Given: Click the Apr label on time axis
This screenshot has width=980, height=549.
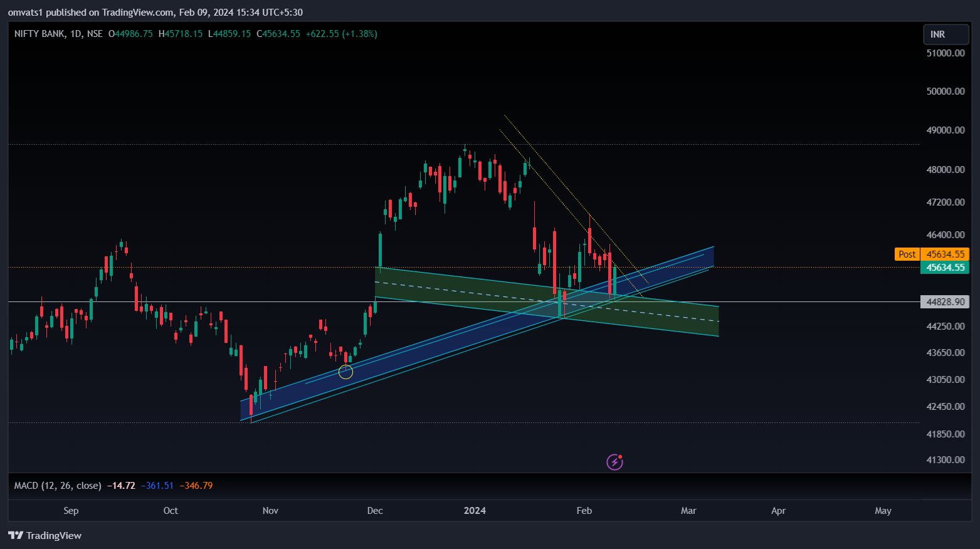Looking at the screenshot, I should click(778, 511).
